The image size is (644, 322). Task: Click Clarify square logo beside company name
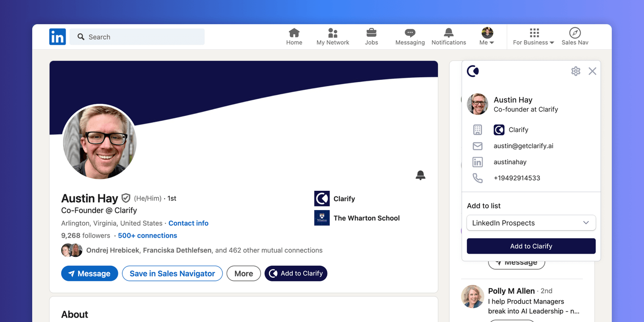[x=499, y=130]
